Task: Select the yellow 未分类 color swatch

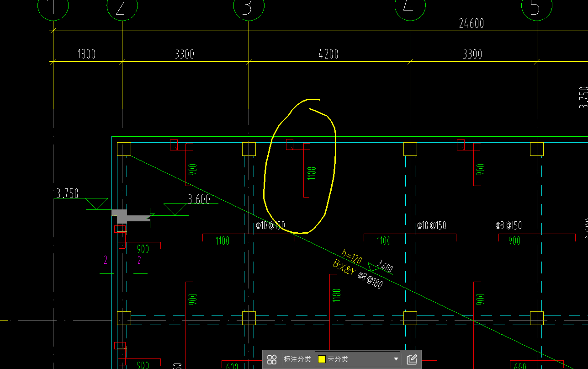Action: (x=322, y=359)
